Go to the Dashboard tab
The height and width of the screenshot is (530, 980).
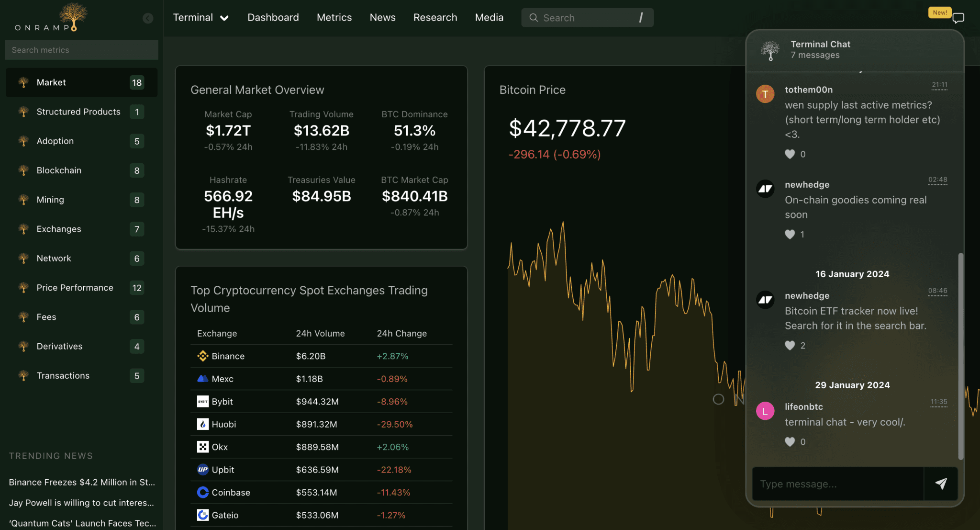(273, 18)
